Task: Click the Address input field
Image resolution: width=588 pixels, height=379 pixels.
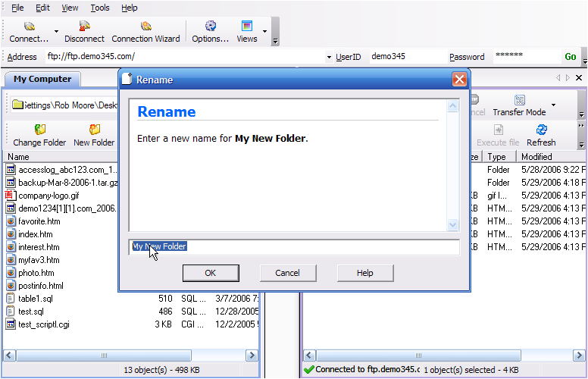Action: 185,57
